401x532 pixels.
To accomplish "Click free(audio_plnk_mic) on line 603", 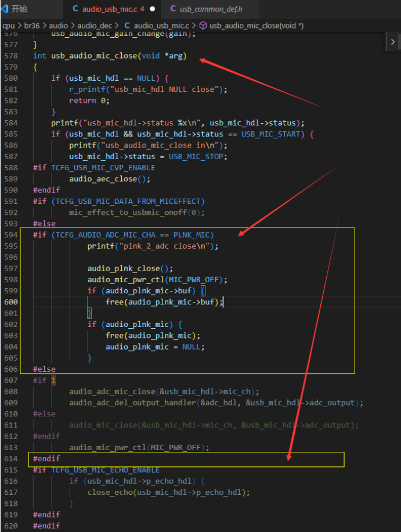I will [151, 336].
